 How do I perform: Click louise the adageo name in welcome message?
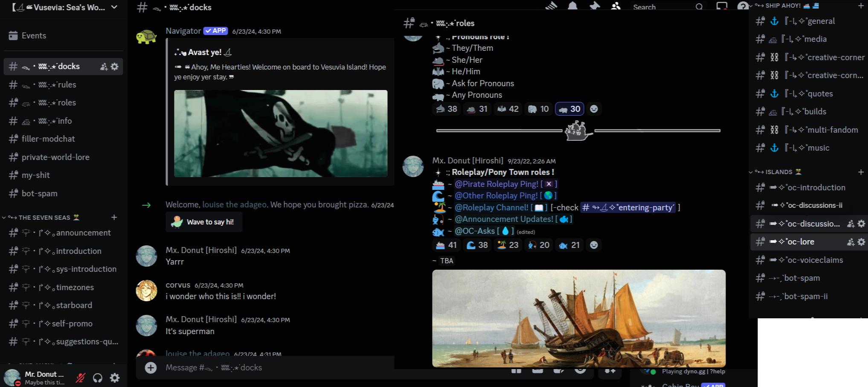(235, 205)
